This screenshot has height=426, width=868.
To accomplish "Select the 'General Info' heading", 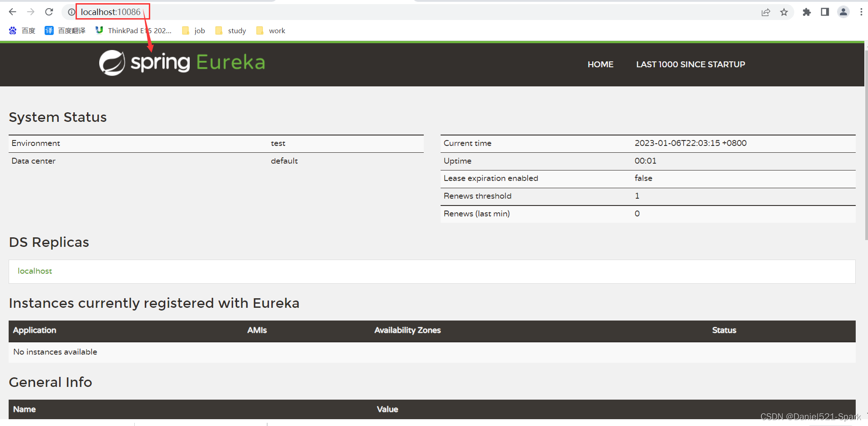I will [x=51, y=382].
